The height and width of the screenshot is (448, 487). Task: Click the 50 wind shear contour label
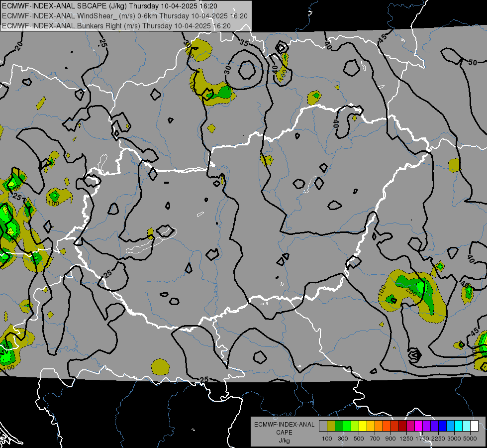coord(473,62)
